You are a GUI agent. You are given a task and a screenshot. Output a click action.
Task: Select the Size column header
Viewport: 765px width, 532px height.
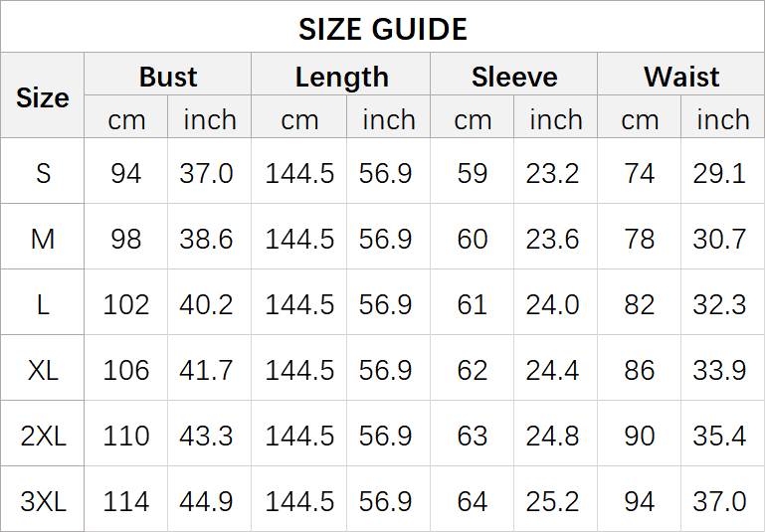(x=43, y=97)
